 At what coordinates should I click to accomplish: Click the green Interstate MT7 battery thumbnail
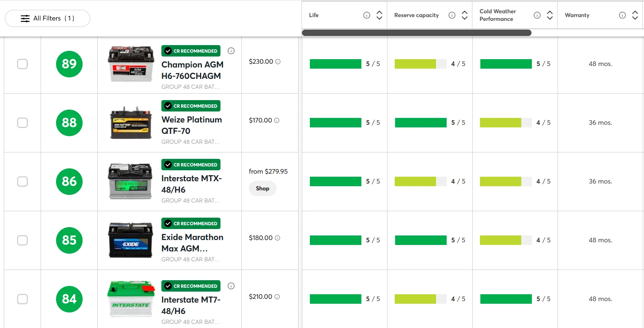(131, 299)
